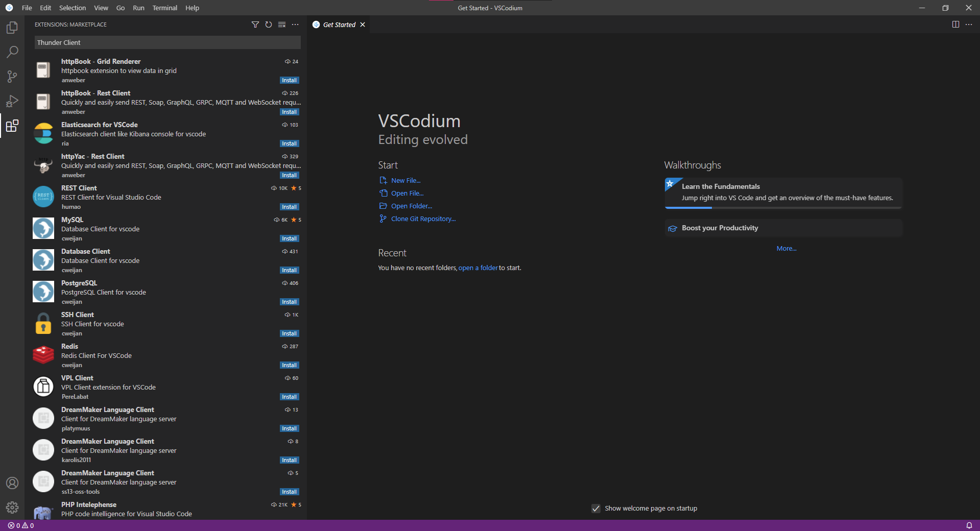Open the Explorer view in the activity bar

12,28
